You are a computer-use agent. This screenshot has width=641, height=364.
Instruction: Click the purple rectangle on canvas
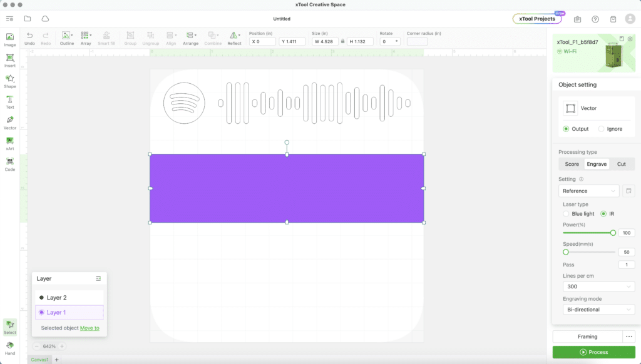(x=287, y=188)
